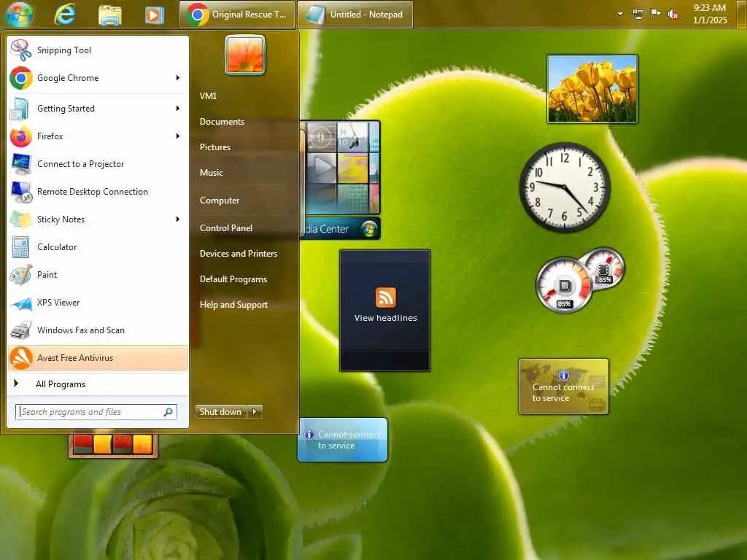
Task: Open Windows Media Player on taskbar
Action: (155, 15)
